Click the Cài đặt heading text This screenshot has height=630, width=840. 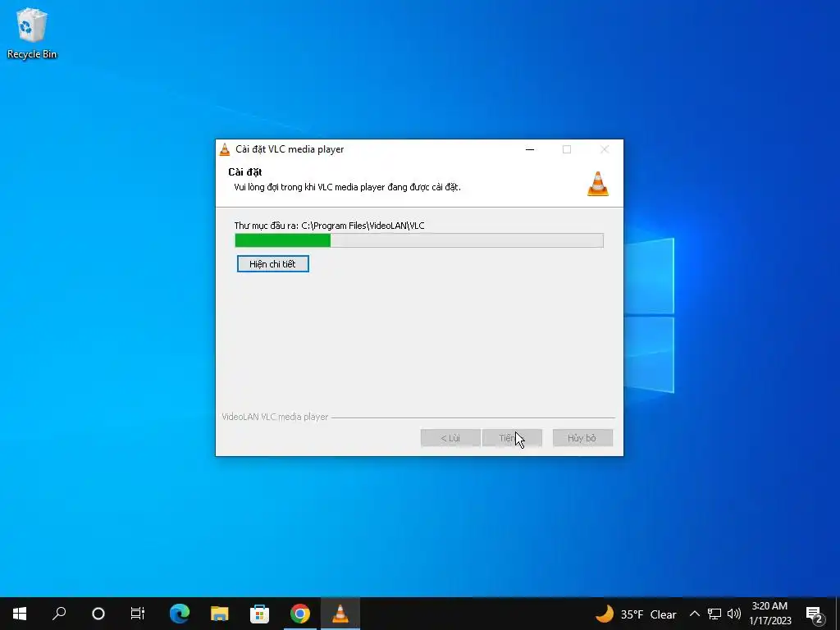(244, 172)
